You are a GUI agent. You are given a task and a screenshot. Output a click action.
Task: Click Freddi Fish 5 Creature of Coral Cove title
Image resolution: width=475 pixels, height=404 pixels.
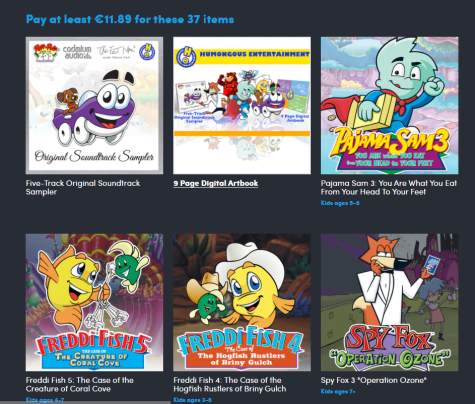click(80, 384)
